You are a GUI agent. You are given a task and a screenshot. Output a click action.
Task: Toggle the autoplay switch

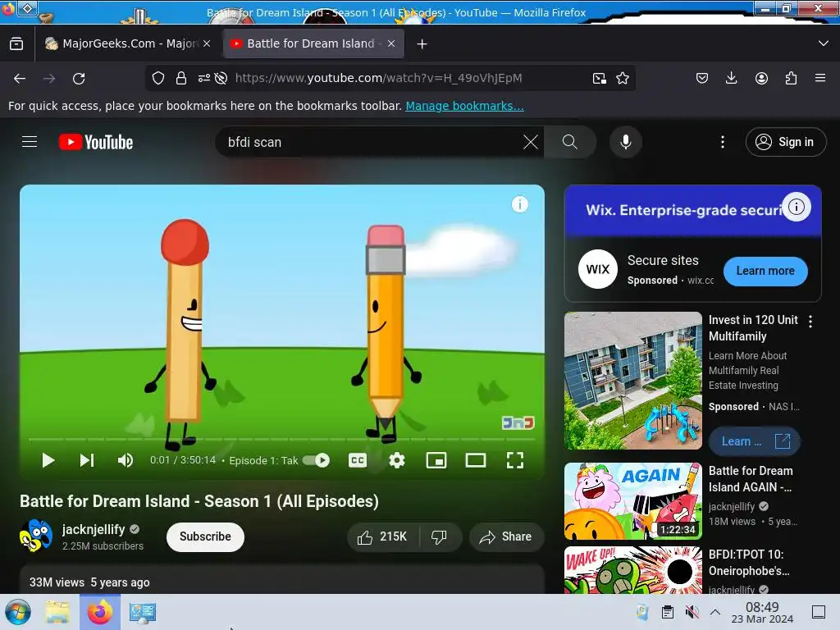[x=316, y=460]
